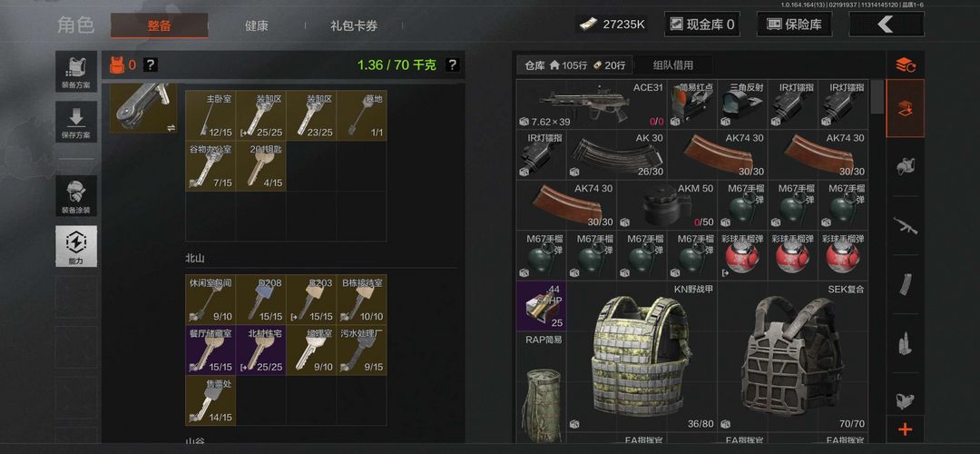
Task: Click the help question mark beside weight
Action: 453,64
